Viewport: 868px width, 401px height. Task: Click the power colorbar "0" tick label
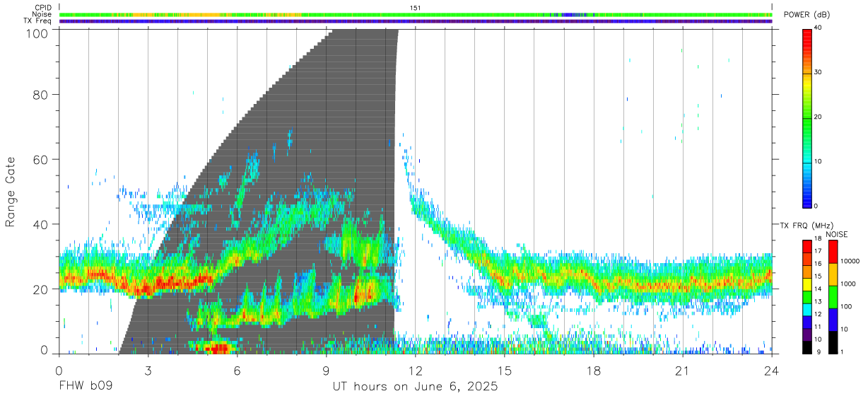click(x=814, y=206)
